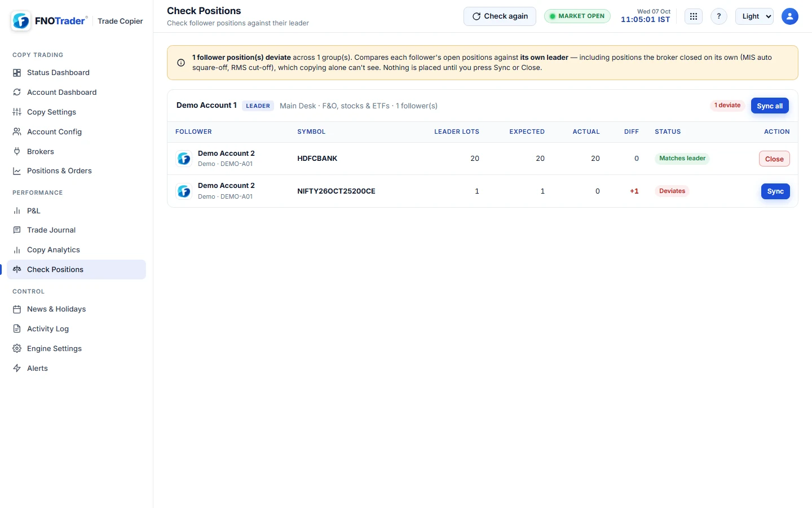812x508 pixels.
Task: Click the FOLLOWER column header
Action: (x=193, y=132)
